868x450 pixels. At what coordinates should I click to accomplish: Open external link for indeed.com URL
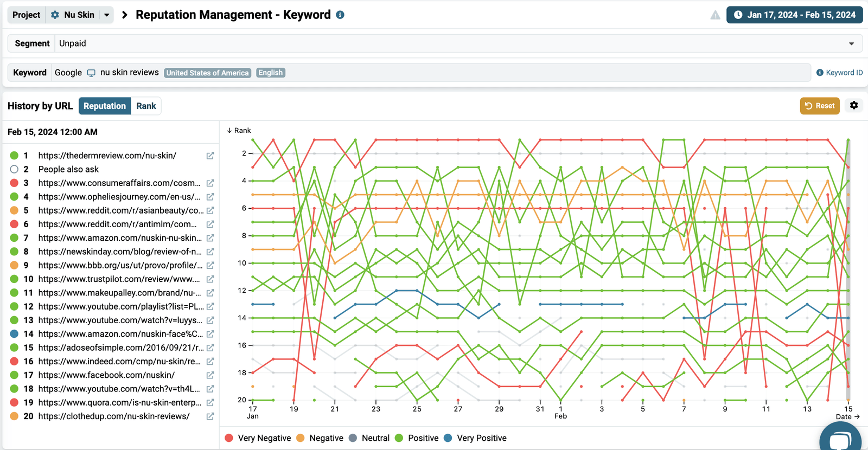tap(210, 362)
